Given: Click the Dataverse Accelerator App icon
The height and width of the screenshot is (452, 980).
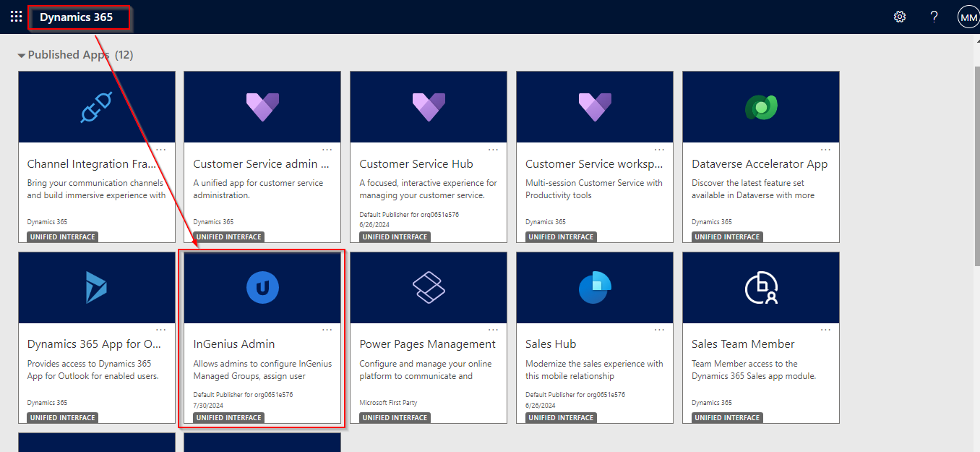Looking at the screenshot, I should pos(760,107).
